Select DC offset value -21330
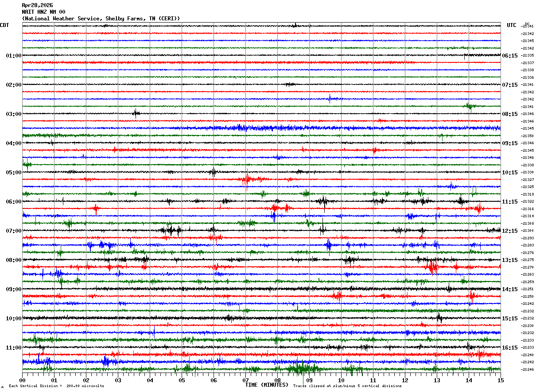The image size is (536, 392). tap(528, 173)
